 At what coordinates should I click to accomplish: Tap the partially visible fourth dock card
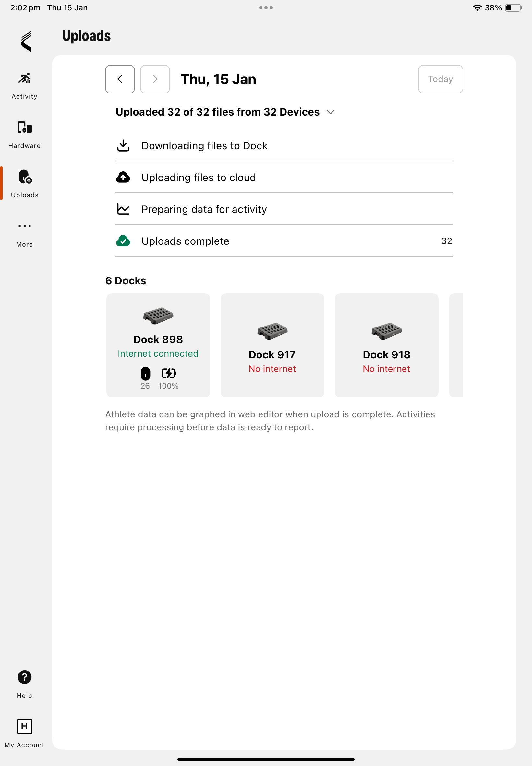click(x=456, y=345)
